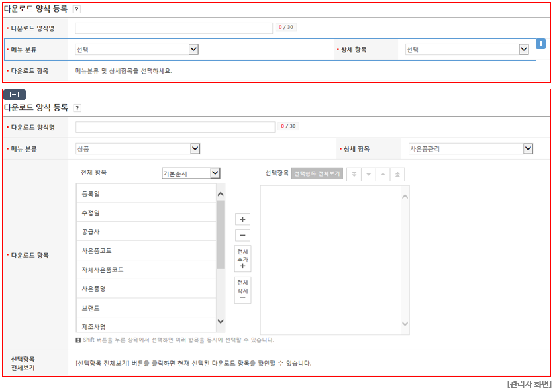
Task: Move selected item to the very top
Action: 397,174
